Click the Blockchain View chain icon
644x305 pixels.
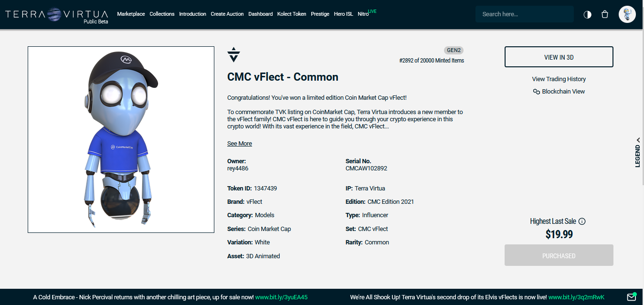[x=537, y=92]
